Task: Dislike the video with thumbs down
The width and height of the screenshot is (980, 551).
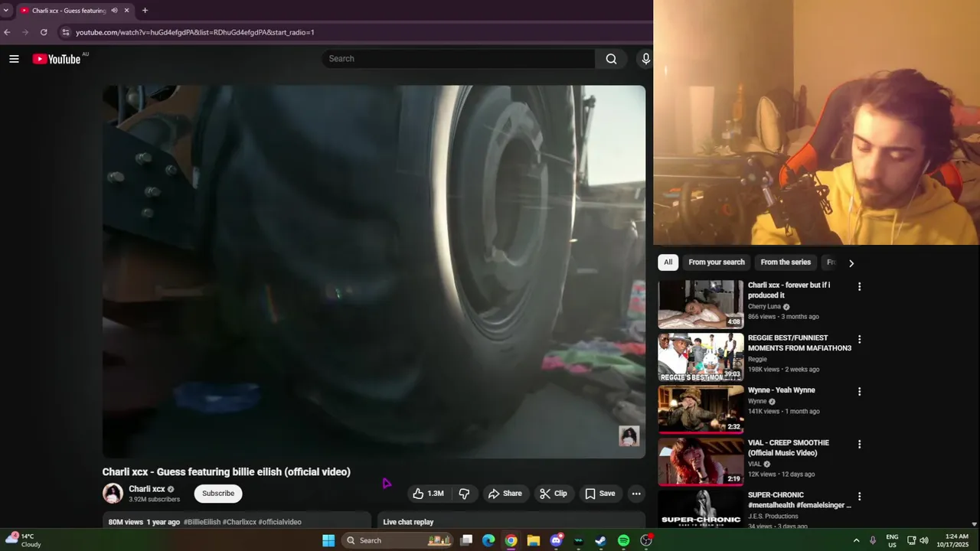Action: [x=464, y=494]
